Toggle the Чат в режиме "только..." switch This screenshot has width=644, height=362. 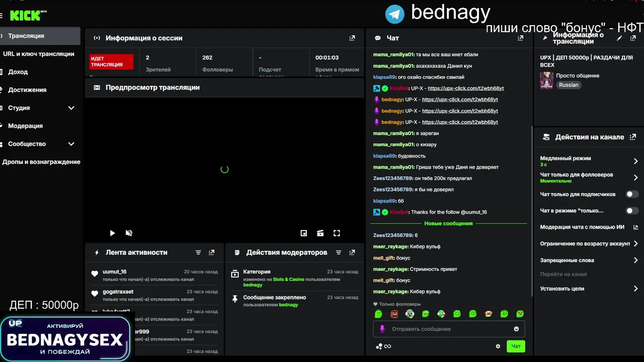[x=632, y=211]
